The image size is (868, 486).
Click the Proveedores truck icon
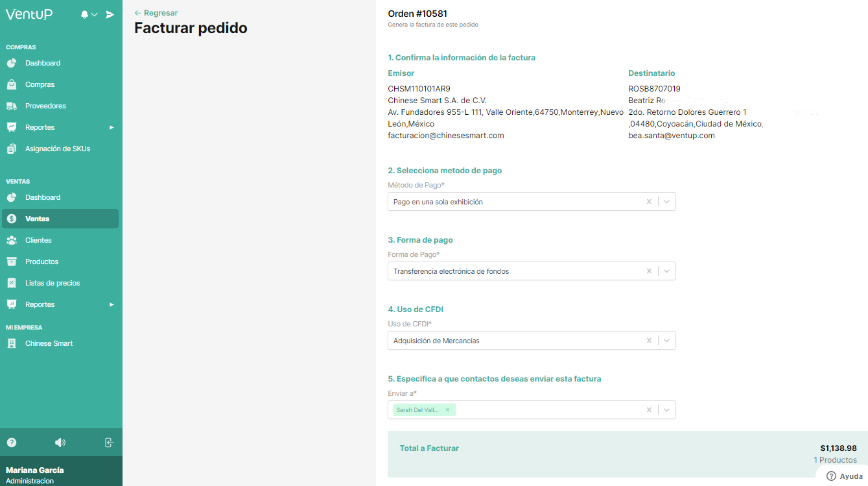12,106
